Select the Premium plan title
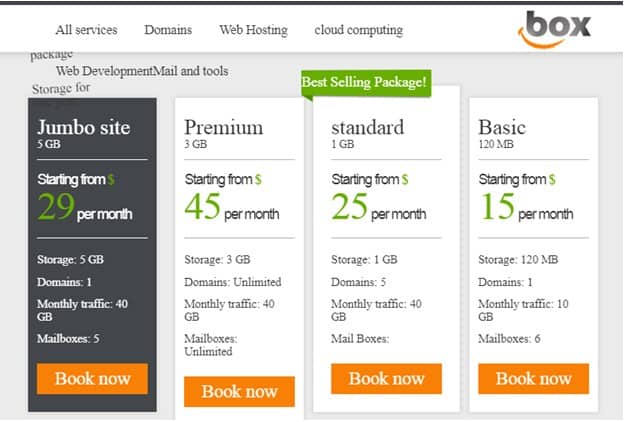Image resolution: width=624 pixels, height=422 pixels. [x=224, y=127]
